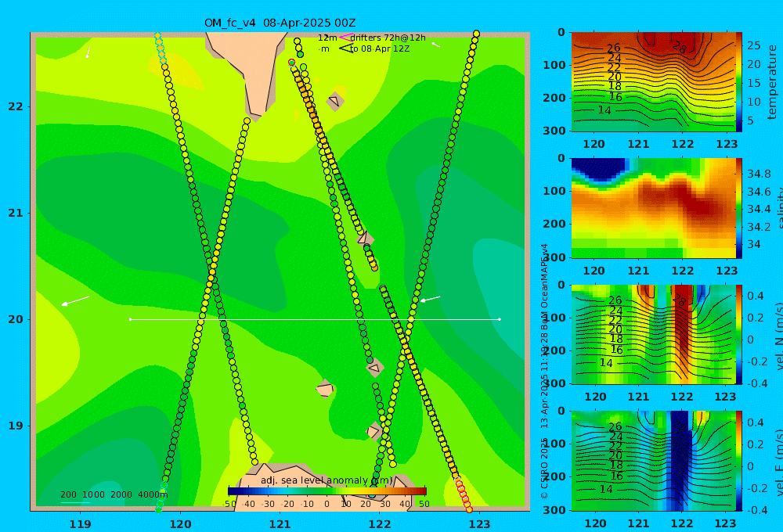
Task: Click the east endpoint of the 20°N transect
Action: pos(500,319)
